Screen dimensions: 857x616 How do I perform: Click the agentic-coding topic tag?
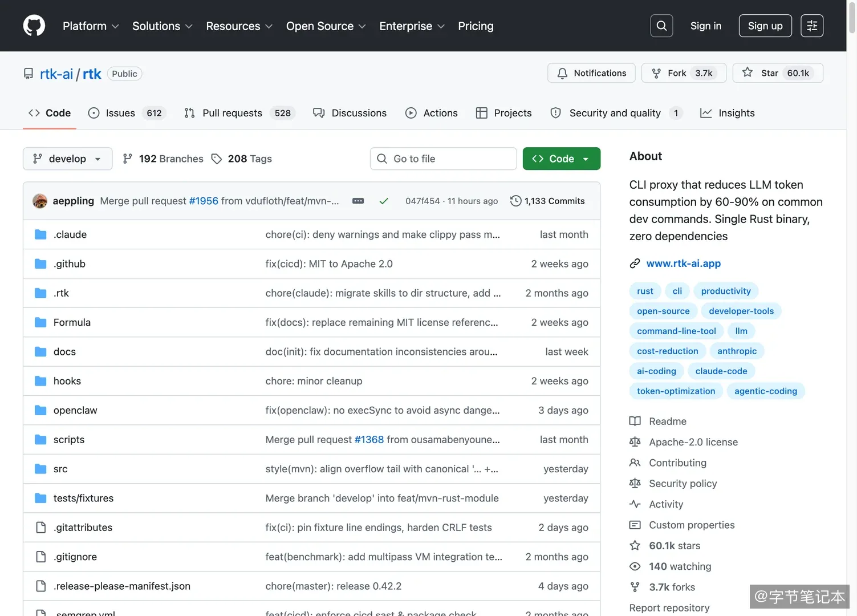[765, 391]
